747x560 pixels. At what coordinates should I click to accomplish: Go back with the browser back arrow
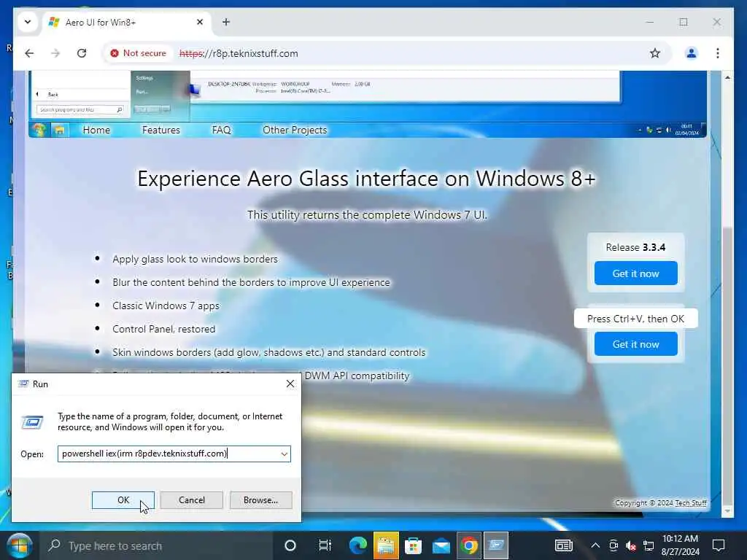coord(29,53)
